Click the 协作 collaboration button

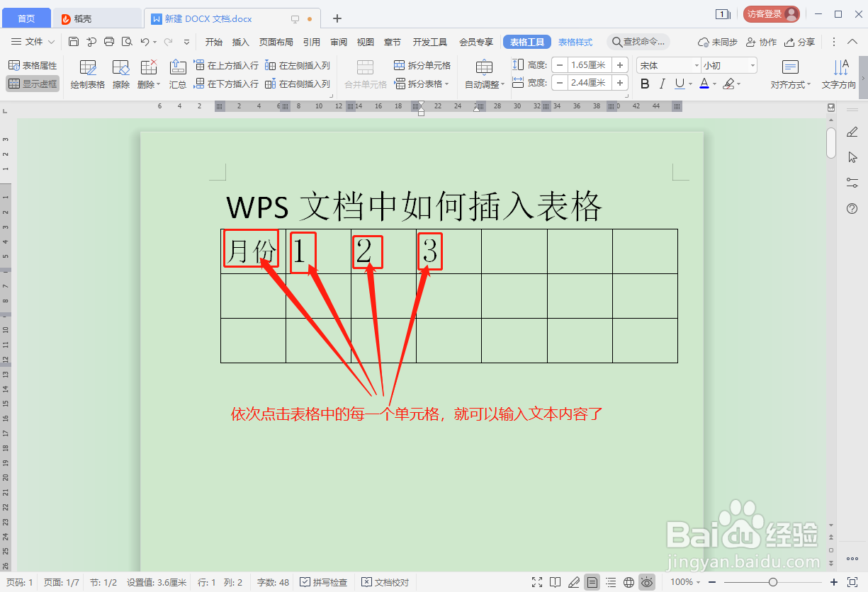(x=762, y=42)
